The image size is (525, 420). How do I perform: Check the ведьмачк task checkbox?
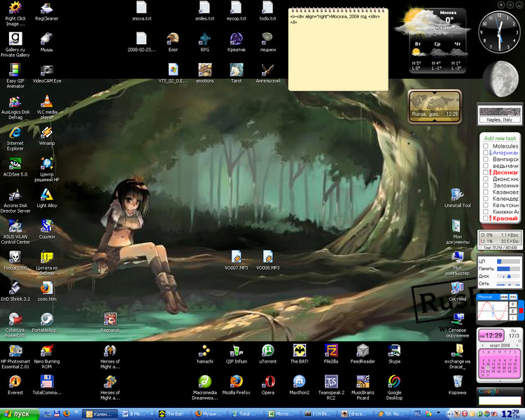[x=486, y=166]
